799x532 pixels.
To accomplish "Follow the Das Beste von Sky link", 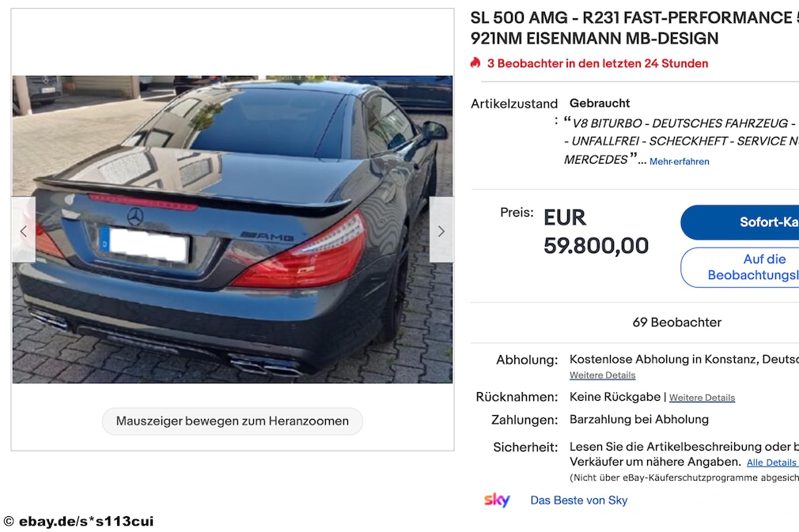I will (579, 500).
